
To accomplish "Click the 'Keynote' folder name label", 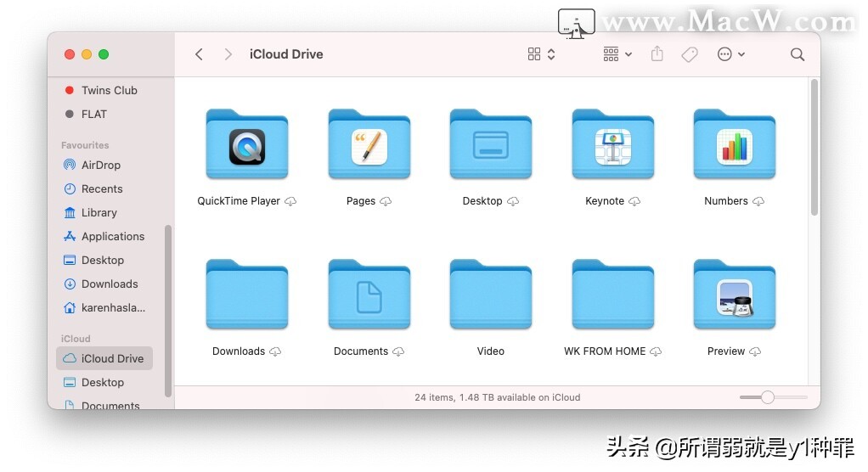I will click(605, 201).
